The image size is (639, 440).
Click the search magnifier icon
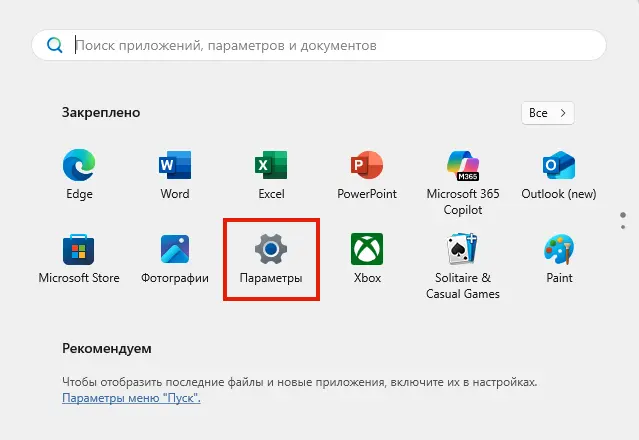click(55, 45)
